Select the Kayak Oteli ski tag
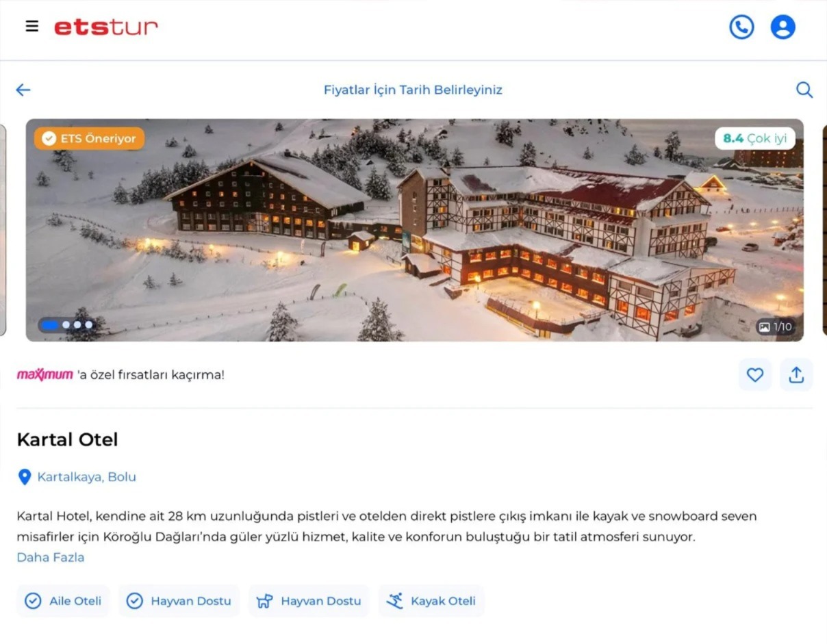The width and height of the screenshot is (827, 644). click(431, 601)
